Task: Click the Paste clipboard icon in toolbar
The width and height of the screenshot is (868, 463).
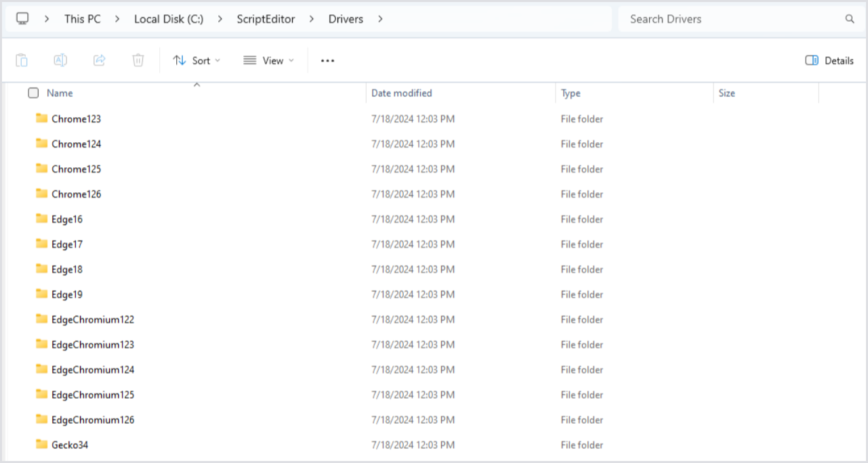Action: click(x=22, y=60)
